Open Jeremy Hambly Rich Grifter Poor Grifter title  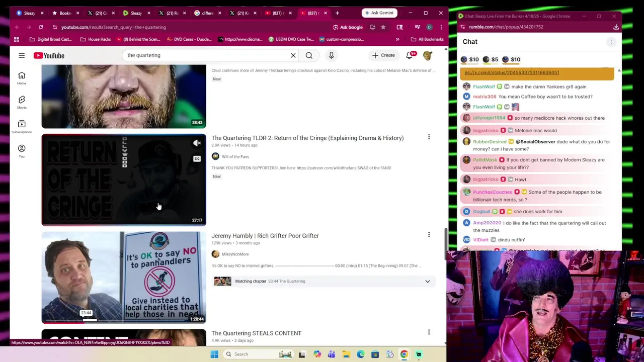click(x=265, y=235)
